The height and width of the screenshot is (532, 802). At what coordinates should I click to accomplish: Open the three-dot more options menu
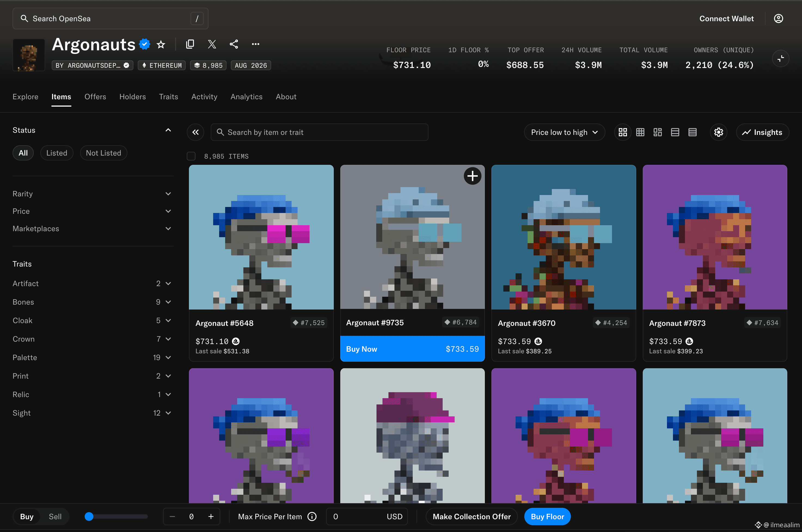255,44
